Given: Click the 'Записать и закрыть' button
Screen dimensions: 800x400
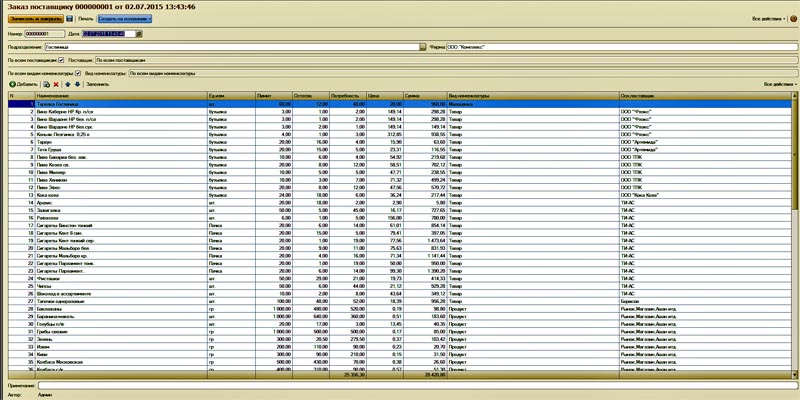Looking at the screenshot, I should (35, 19).
